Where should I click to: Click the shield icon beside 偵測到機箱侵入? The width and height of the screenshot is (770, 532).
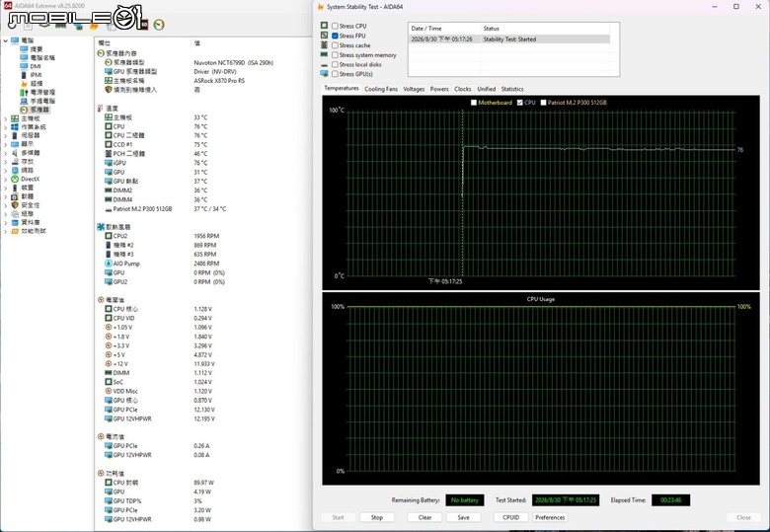point(108,89)
